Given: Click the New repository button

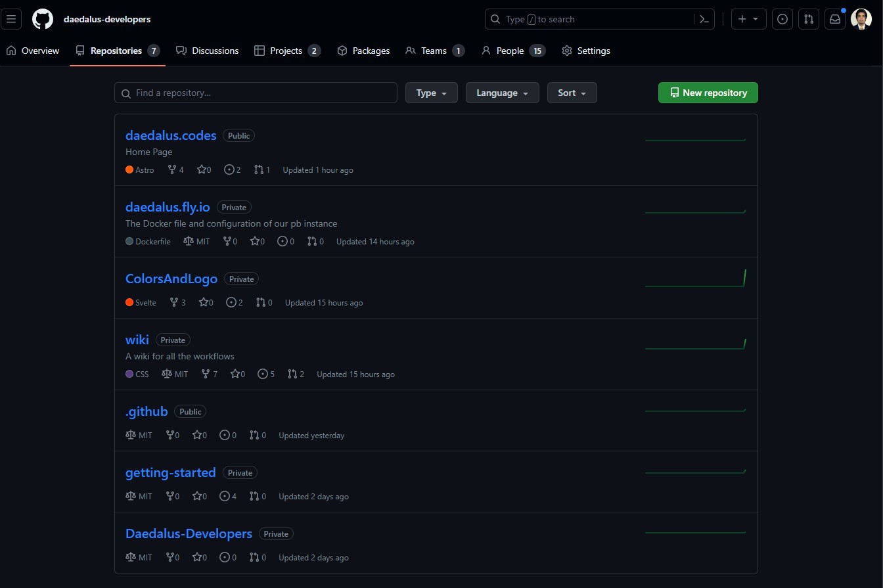Looking at the screenshot, I should coord(708,93).
